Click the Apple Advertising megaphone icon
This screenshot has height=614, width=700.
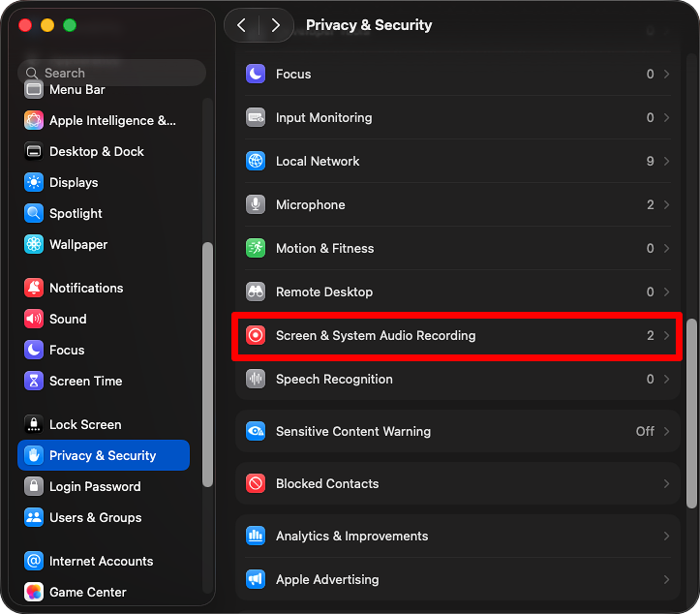(256, 579)
